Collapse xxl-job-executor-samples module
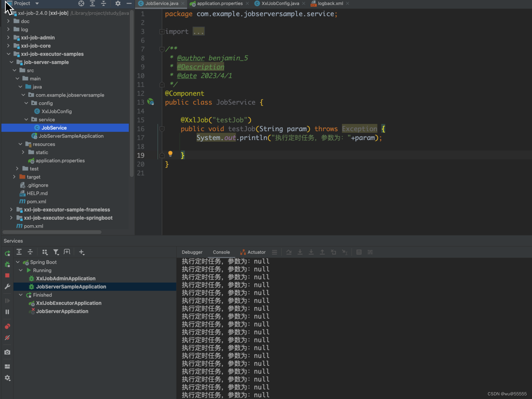The image size is (532, 399). (8, 54)
